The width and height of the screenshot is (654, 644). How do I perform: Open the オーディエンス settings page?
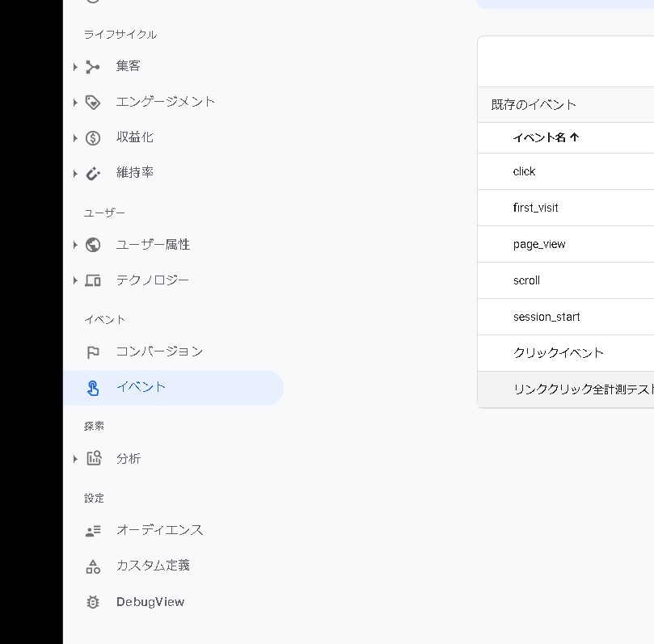159,530
